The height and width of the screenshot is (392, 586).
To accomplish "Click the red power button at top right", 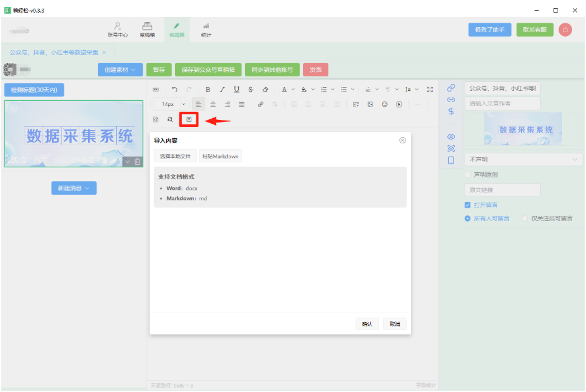I will click(565, 30).
